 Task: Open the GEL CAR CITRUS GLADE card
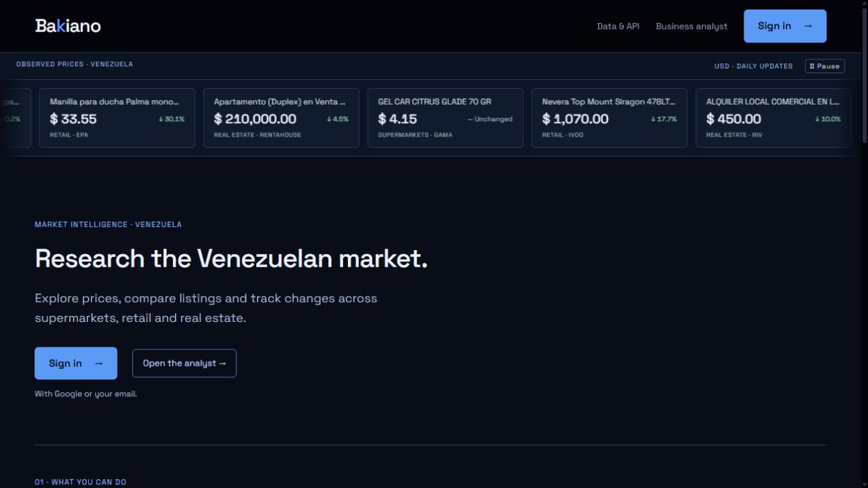pyautogui.click(x=445, y=118)
